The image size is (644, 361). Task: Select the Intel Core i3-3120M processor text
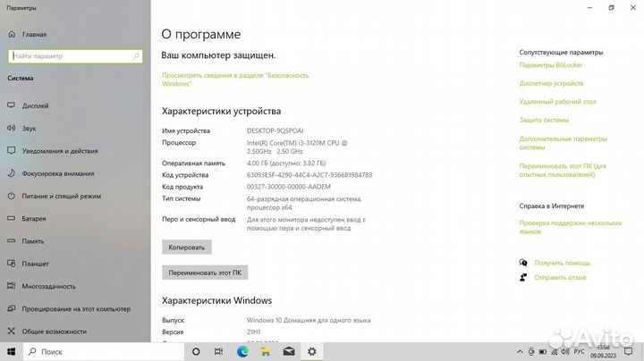click(x=297, y=147)
